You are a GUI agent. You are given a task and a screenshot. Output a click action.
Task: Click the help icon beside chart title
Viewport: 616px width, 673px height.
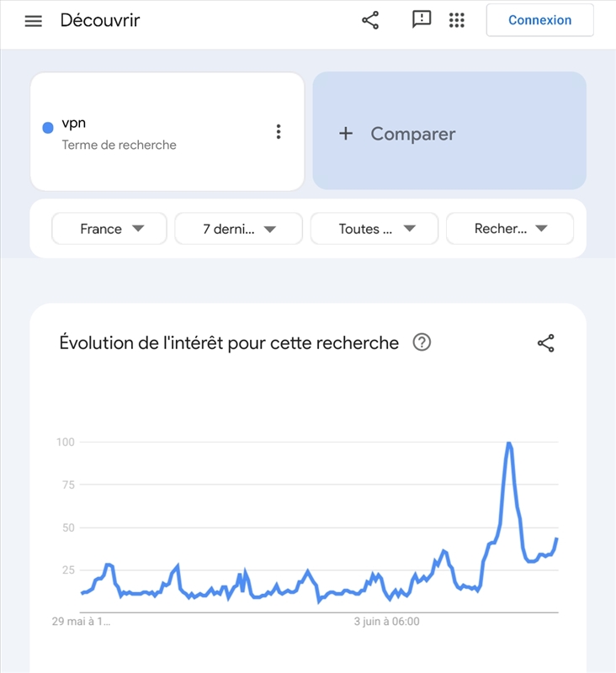pyautogui.click(x=422, y=342)
